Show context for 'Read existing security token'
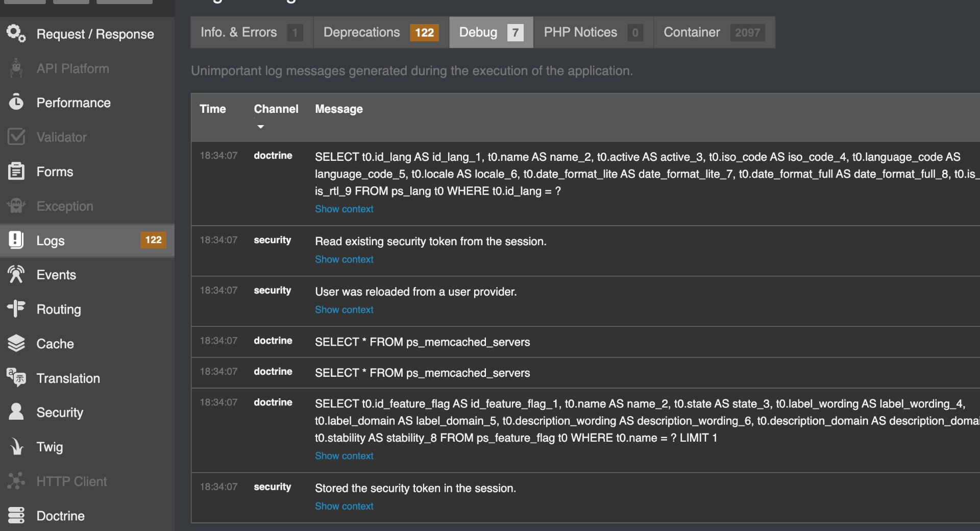 [x=344, y=259]
